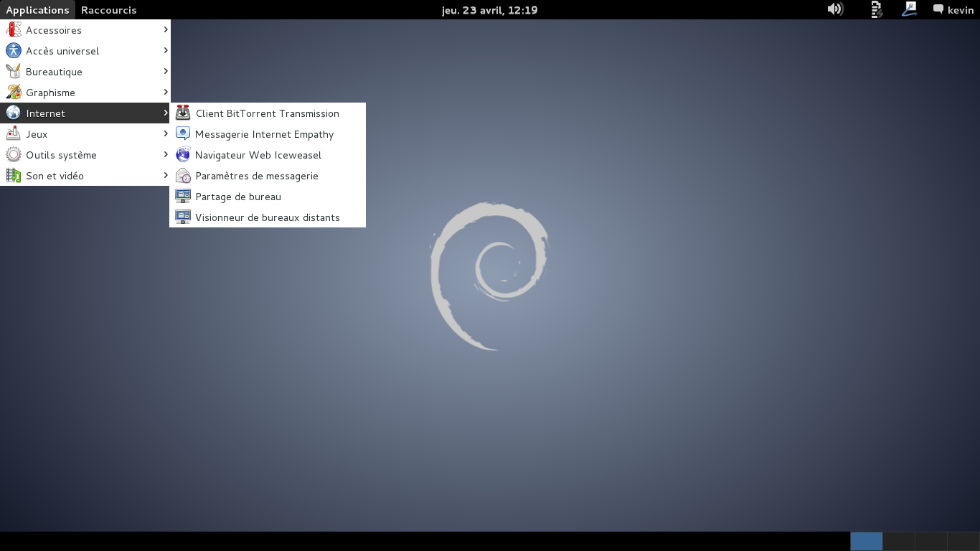Click the Accessoires category icon
Screen dimensions: 980x551
coord(14,30)
